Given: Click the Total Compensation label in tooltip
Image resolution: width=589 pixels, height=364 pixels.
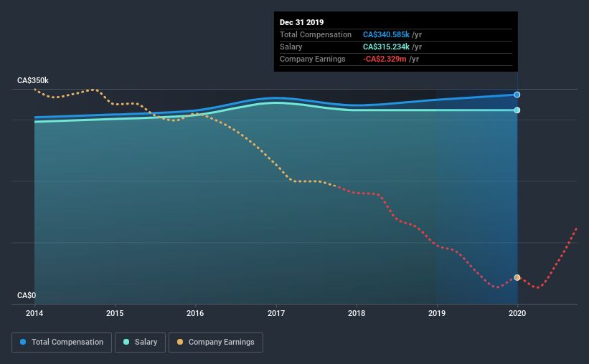Looking at the screenshot, I should tap(316, 34).
